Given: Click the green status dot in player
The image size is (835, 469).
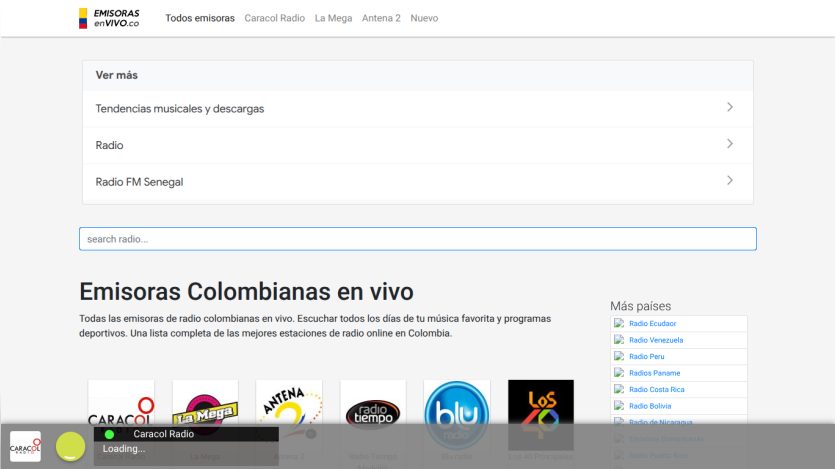Looking at the screenshot, I should coord(109,434).
